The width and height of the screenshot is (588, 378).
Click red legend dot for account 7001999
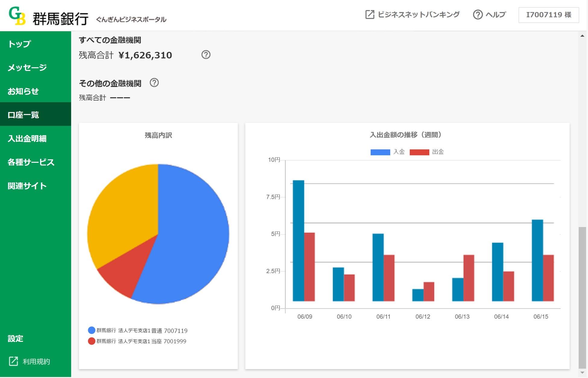pyautogui.click(x=91, y=341)
